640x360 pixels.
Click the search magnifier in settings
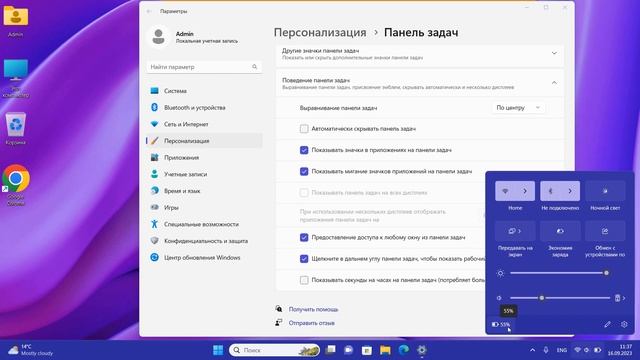pos(255,67)
